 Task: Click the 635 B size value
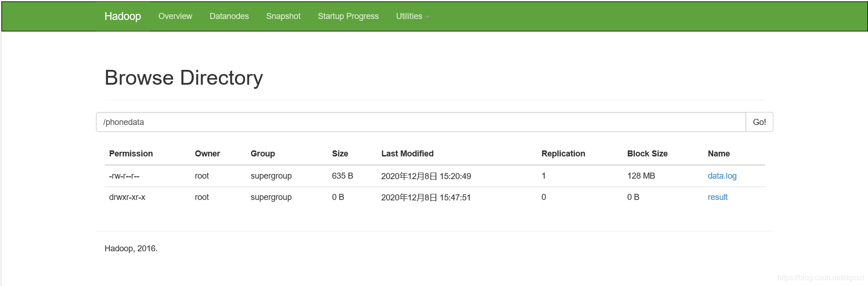pos(342,176)
